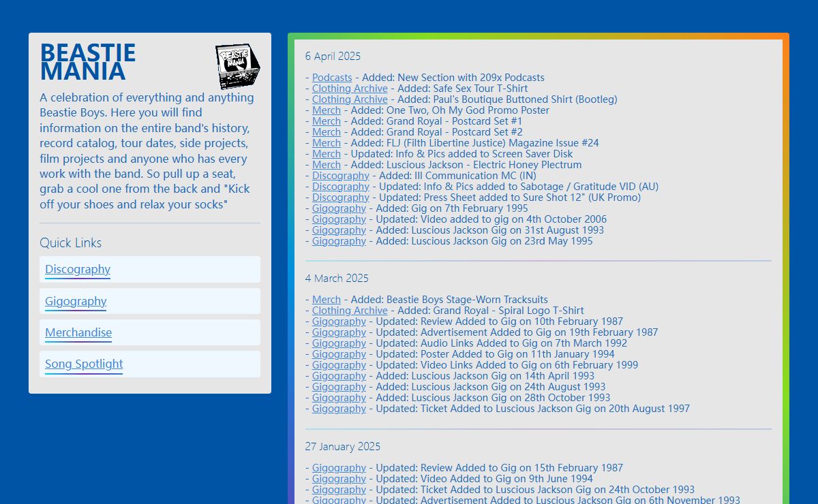Screen dimensions: 818x504
Task: Open Merch link for Beastie Boys Stage-Worn Tracksuits
Action: 327,300
